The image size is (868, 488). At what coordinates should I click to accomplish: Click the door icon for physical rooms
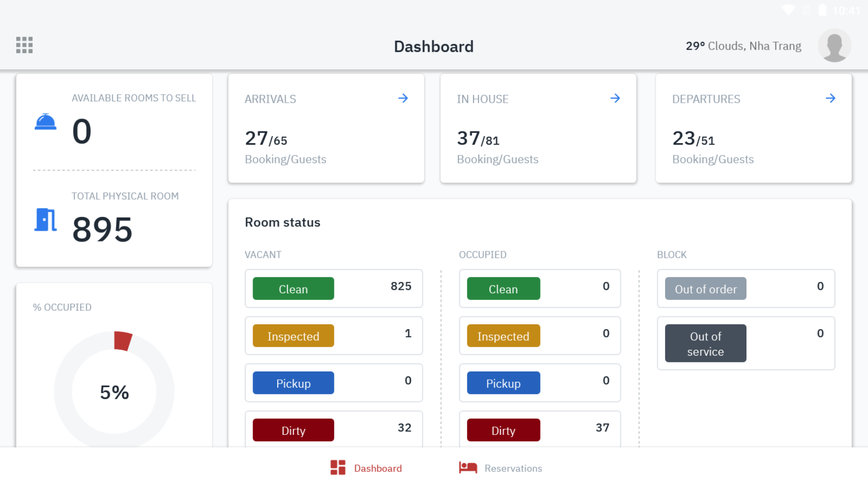[46, 219]
